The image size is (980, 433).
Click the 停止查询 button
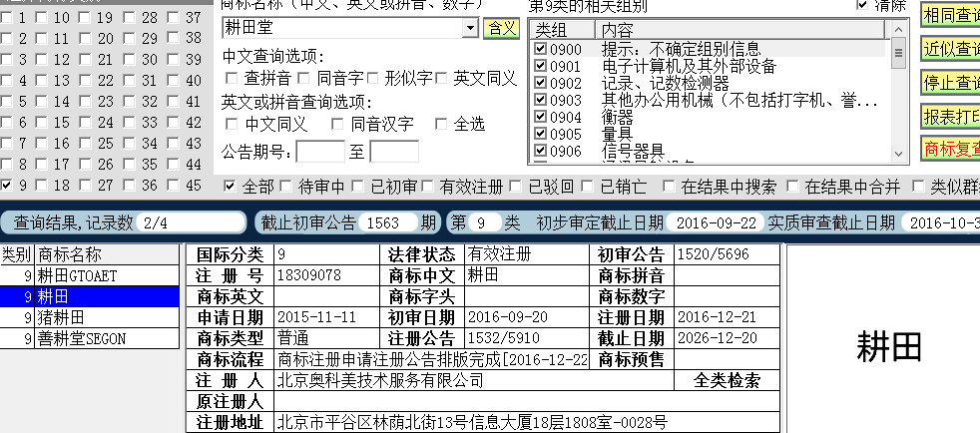point(951,83)
